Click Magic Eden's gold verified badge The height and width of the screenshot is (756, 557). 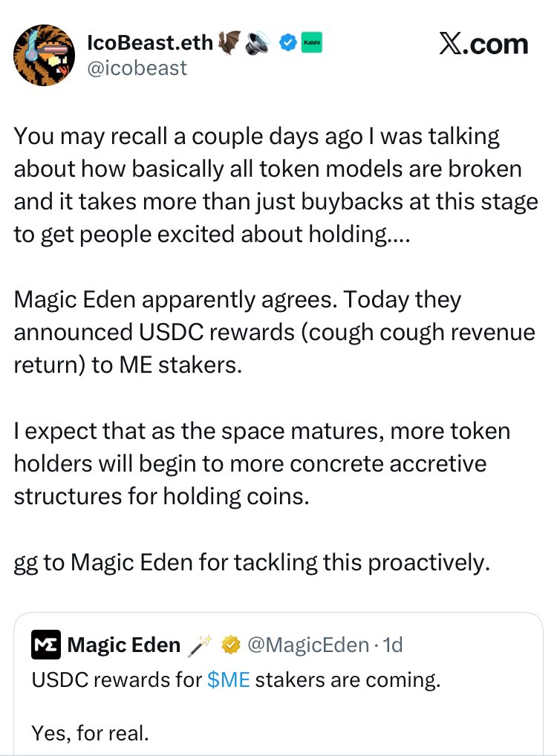(x=231, y=645)
